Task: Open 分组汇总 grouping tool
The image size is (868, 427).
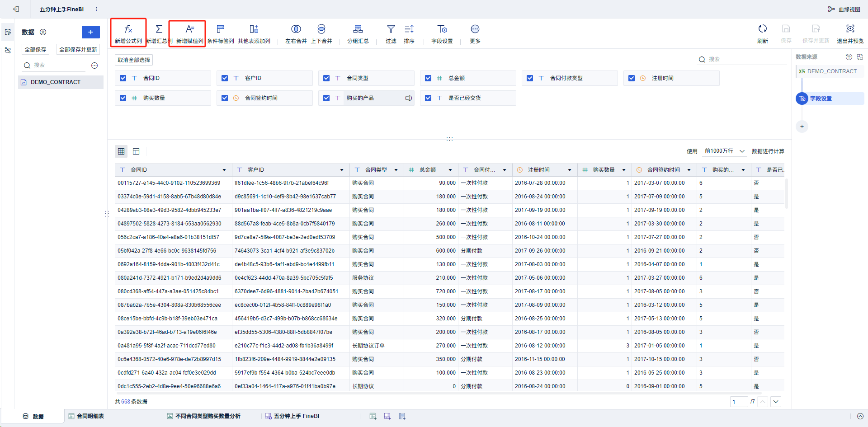Action: 358,33
